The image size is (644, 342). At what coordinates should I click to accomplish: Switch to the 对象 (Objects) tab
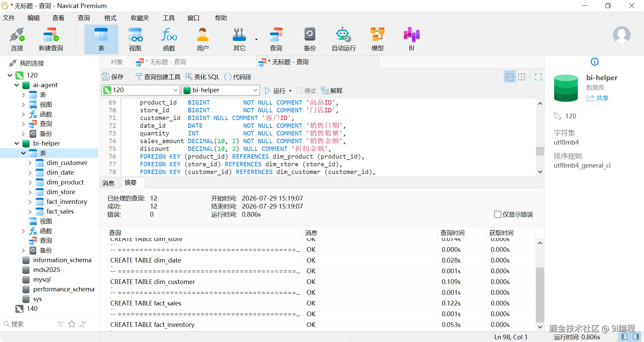(117, 62)
